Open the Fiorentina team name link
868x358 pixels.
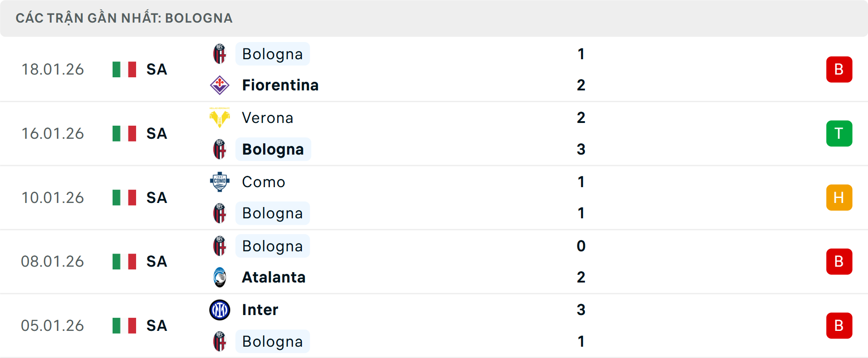[280, 85]
